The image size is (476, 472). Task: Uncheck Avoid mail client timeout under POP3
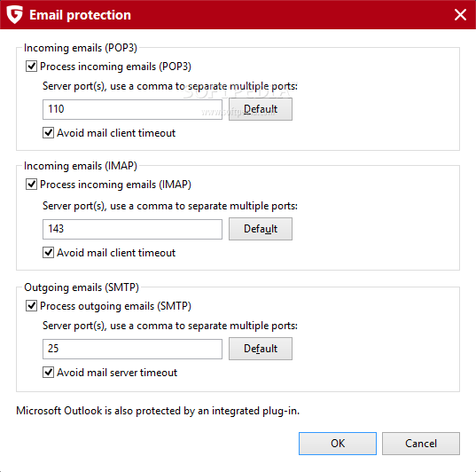pos(48,133)
